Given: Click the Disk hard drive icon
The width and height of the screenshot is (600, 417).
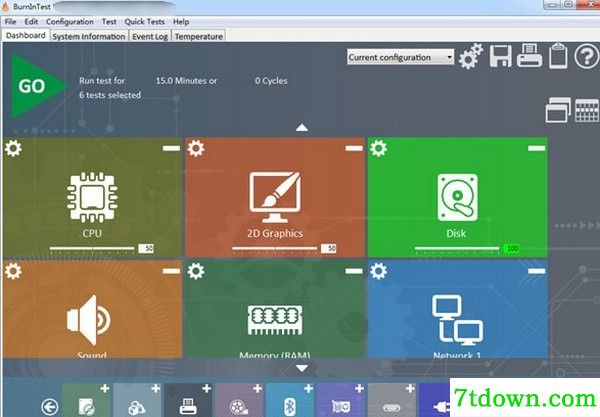Looking at the screenshot, I should coord(458,197).
